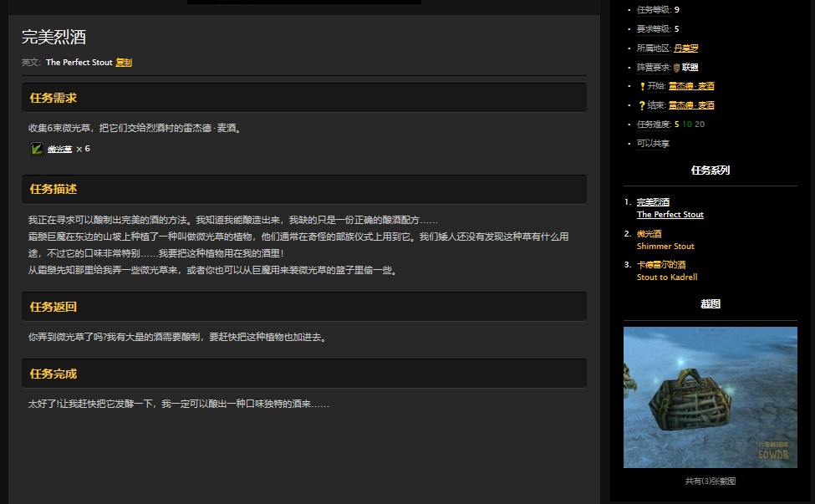
Task: Select 完美烈酒 in the quest series list
Action: 653,202
